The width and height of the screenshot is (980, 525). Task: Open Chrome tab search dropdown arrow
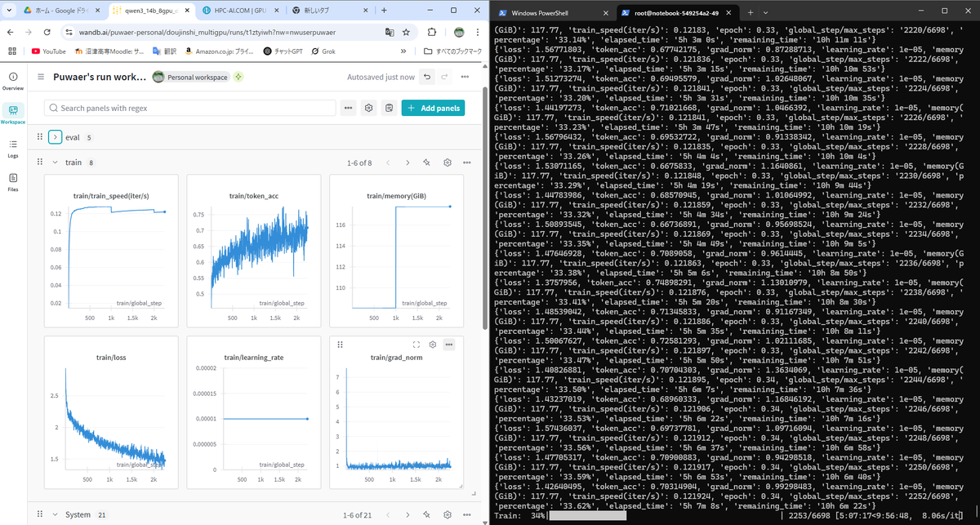11,11
